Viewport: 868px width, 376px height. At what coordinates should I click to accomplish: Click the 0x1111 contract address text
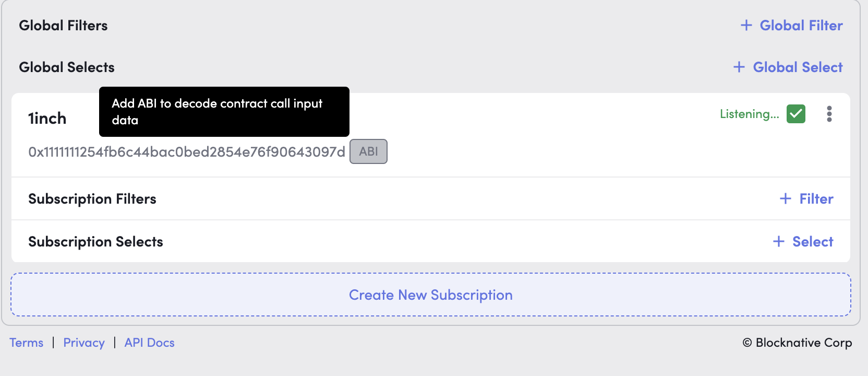[187, 152]
